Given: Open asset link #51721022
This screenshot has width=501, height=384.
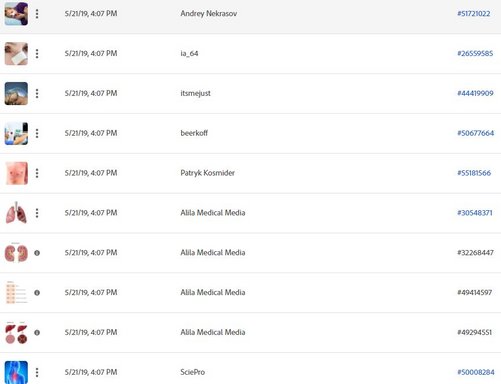Looking at the screenshot, I should pos(474,14).
